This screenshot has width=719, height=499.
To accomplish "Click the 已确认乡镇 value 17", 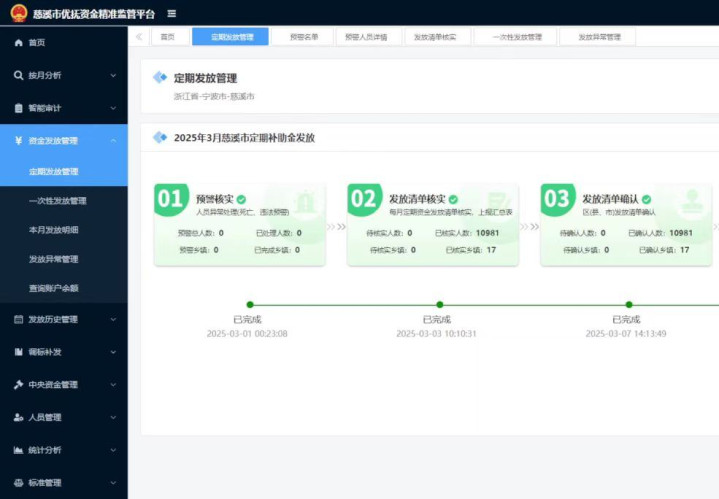I will pyautogui.click(x=685, y=250).
